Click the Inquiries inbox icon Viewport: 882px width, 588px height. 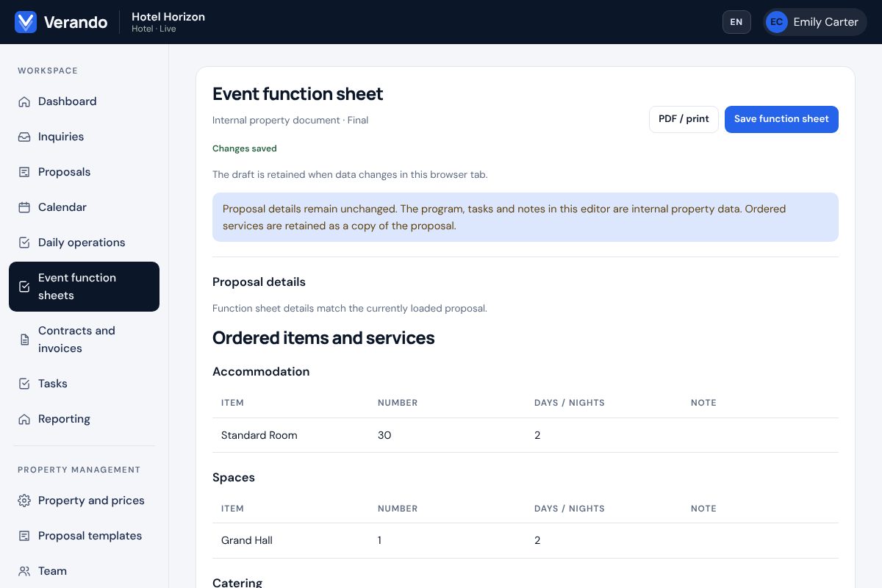(x=24, y=137)
